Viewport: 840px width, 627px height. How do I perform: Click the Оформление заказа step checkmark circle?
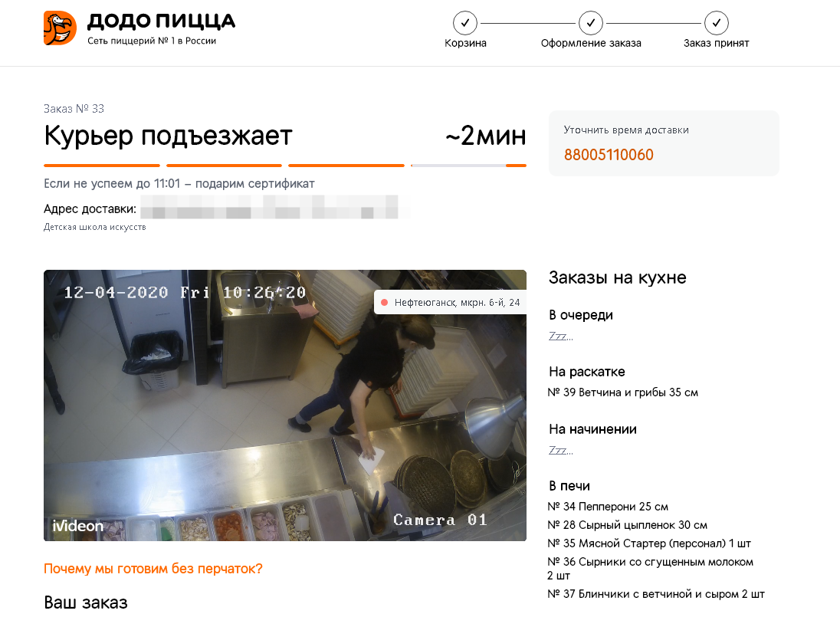590,23
